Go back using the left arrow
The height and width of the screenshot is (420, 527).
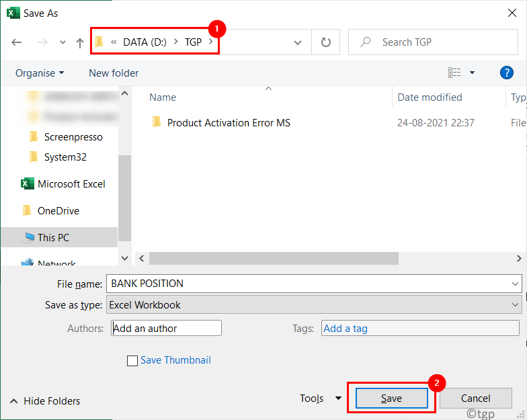pos(16,42)
